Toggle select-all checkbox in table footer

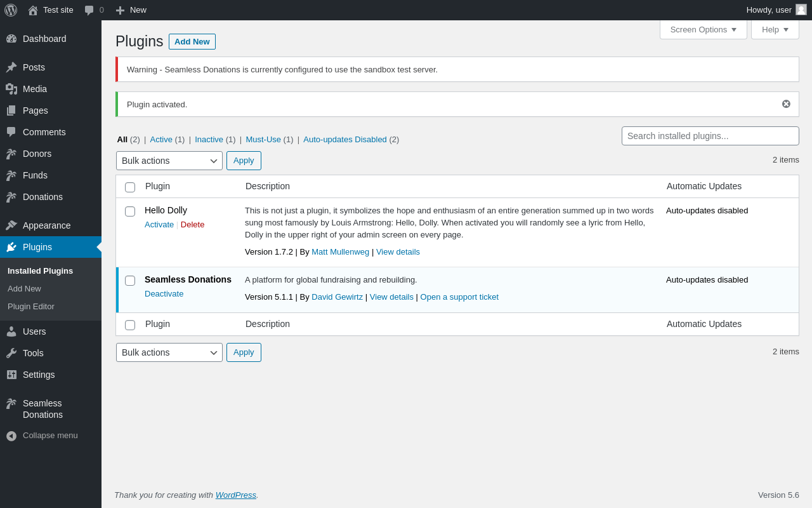(x=130, y=325)
